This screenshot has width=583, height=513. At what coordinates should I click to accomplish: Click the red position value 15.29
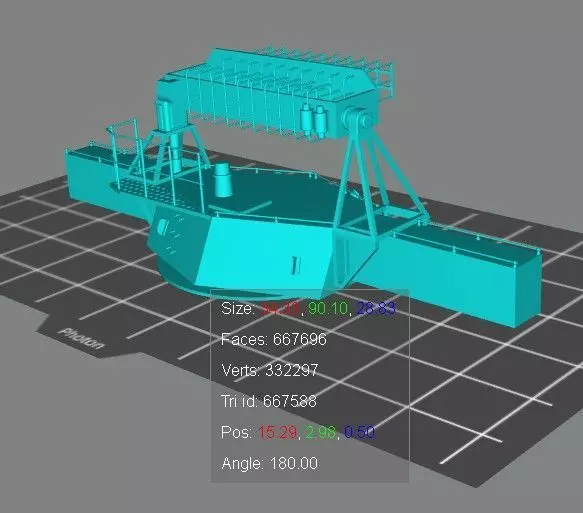click(x=278, y=432)
